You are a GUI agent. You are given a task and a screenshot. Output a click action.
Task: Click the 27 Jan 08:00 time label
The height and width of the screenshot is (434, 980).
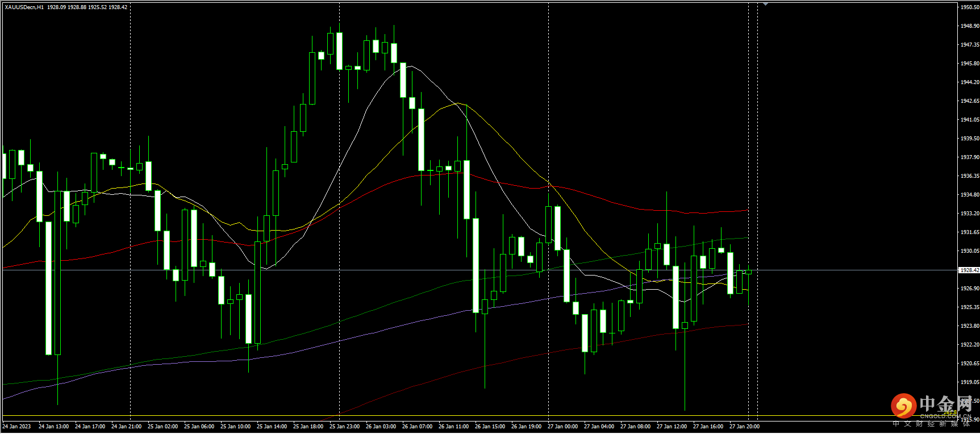point(635,427)
